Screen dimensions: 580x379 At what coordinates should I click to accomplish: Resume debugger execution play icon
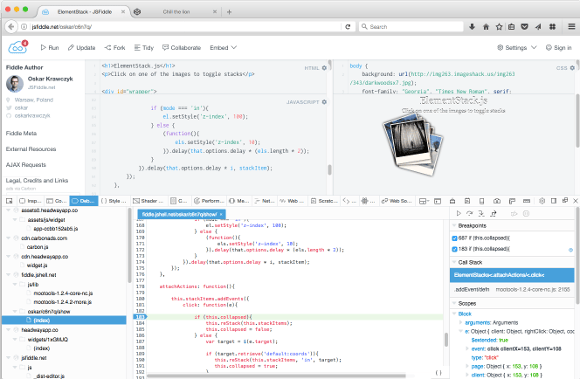click(x=459, y=213)
